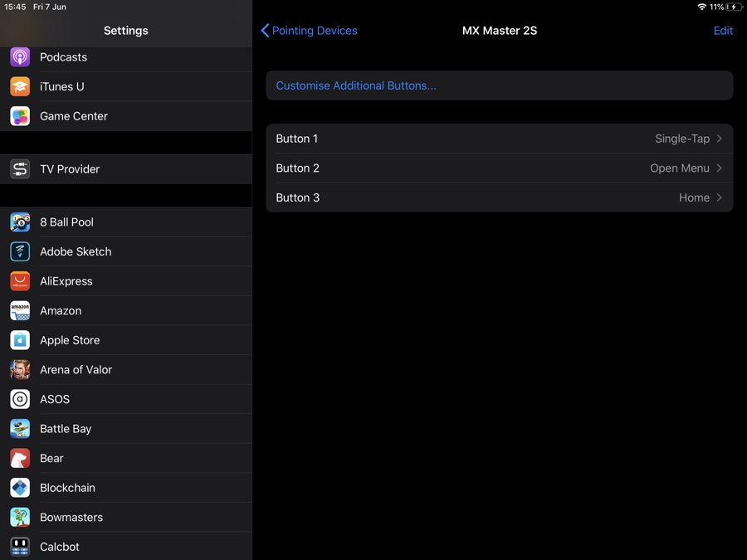Screen dimensions: 747x560
Task: Go back to Pointing Devices
Action: (310, 31)
